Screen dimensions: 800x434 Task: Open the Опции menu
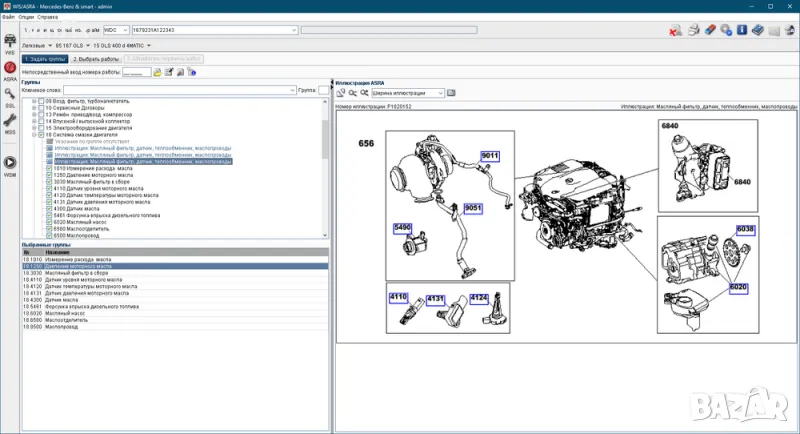[x=25, y=17]
